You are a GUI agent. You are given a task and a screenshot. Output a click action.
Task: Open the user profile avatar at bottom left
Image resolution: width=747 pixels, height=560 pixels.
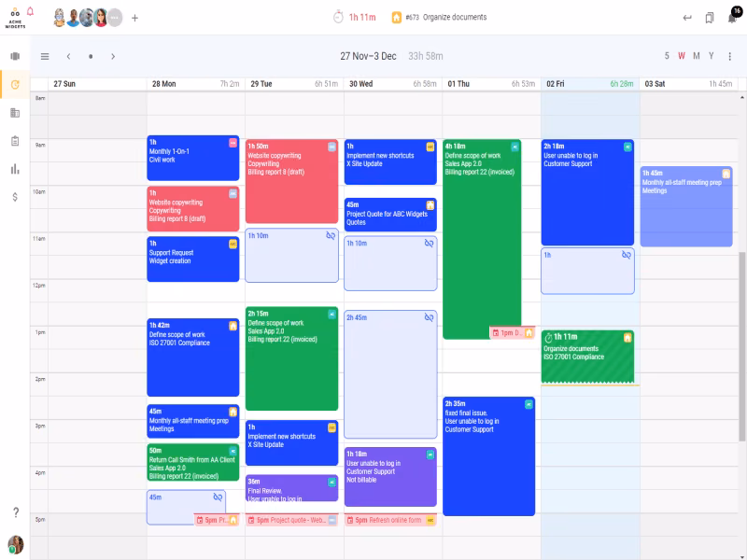point(16,544)
